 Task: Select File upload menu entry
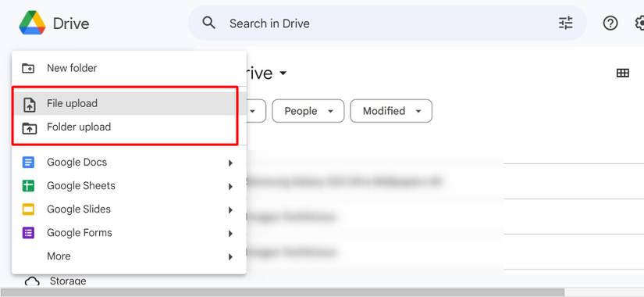[x=129, y=103]
